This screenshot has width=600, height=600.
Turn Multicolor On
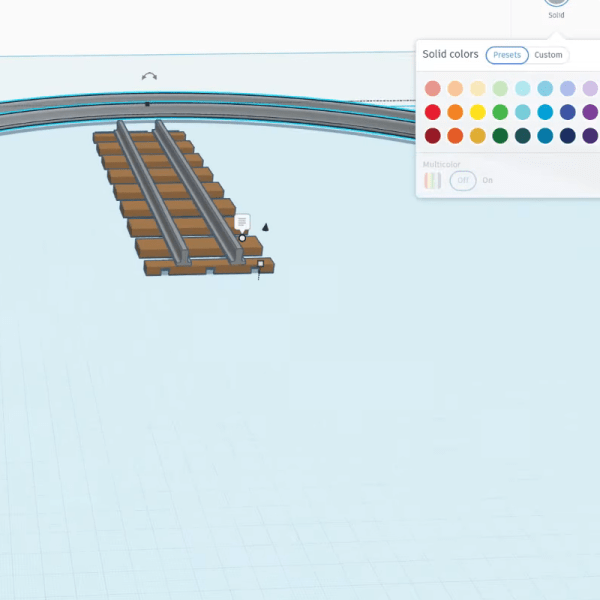pyautogui.click(x=488, y=181)
